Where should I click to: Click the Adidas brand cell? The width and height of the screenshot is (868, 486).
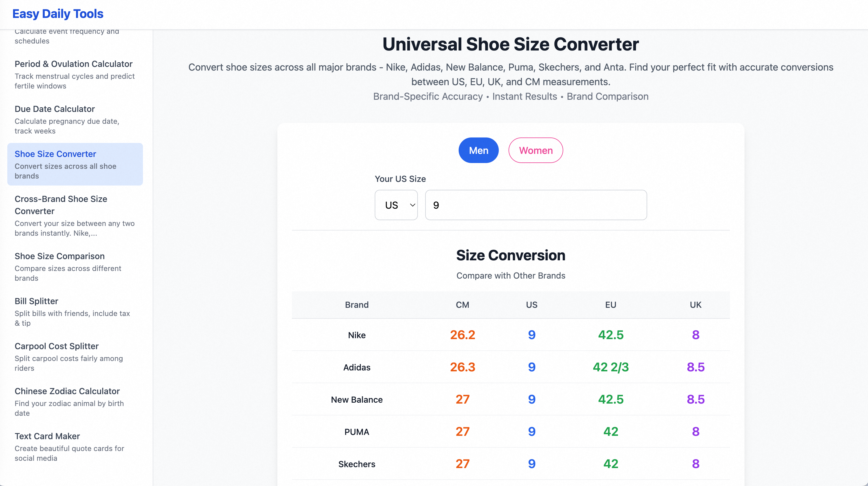(x=356, y=367)
